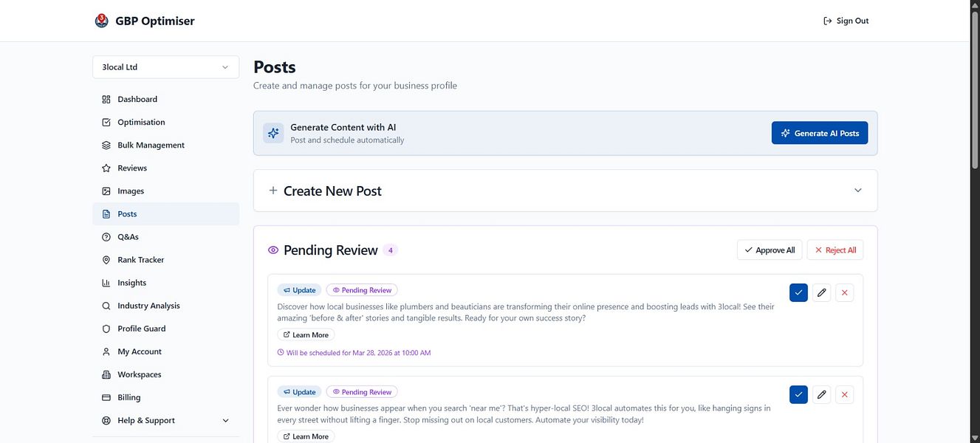
Task: Open Bulk Management from the sidebar
Action: coord(165,145)
